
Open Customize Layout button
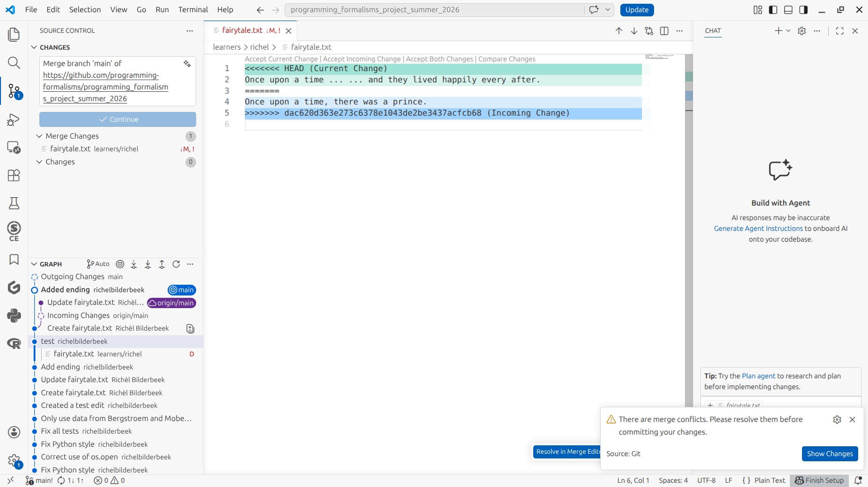758,10
